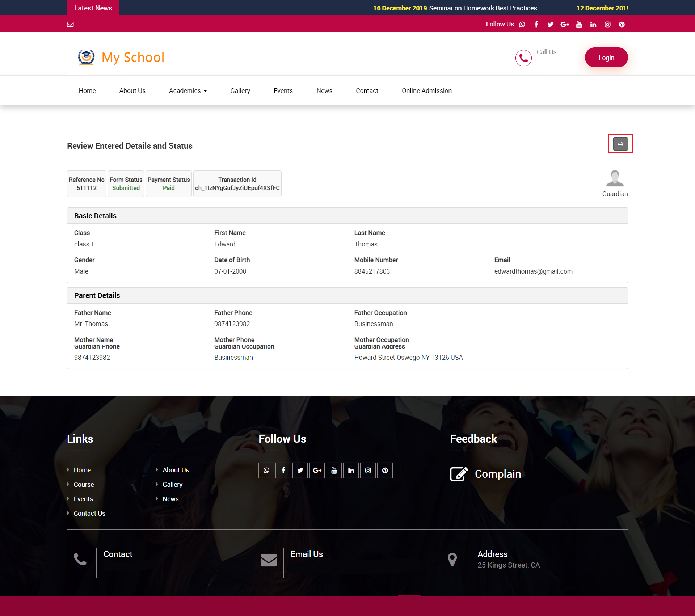This screenshot has height=616, width=695.
Task: Open Twitter from the header social icons
Action: [550, 24]
